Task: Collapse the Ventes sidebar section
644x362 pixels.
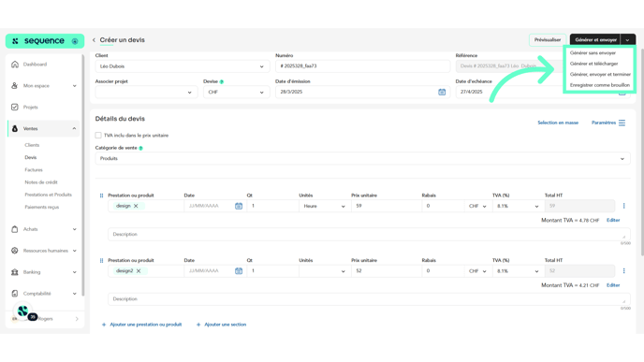Action: (74, 128)
